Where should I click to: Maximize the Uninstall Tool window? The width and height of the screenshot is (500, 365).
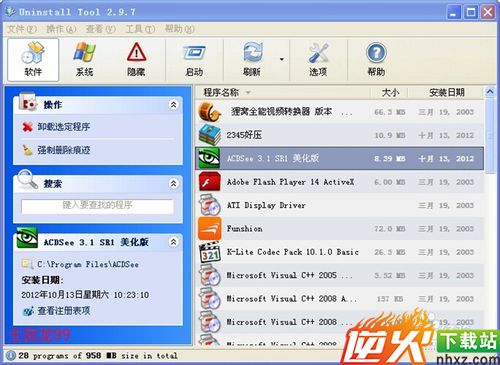click(471, 13)
